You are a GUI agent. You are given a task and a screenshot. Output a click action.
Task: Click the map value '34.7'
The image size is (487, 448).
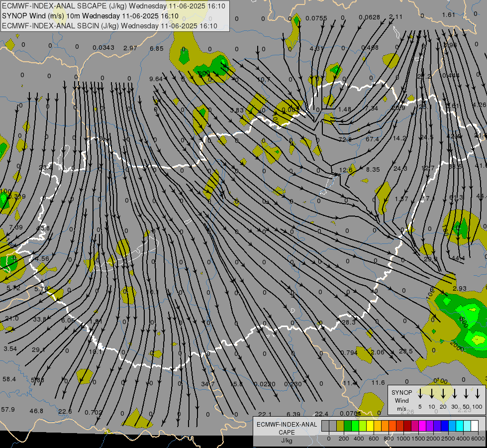pyautogui.click(x=208, y=384)
